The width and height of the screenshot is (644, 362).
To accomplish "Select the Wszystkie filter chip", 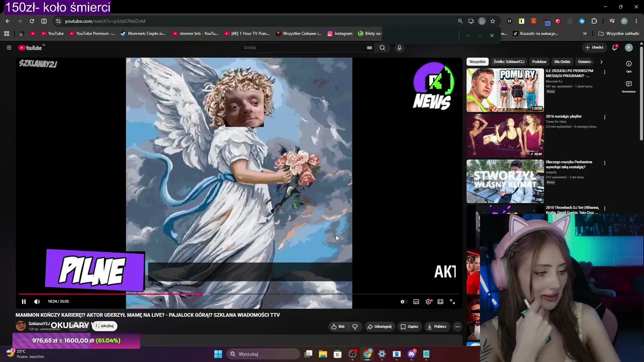I will click(x=477, y=62).
